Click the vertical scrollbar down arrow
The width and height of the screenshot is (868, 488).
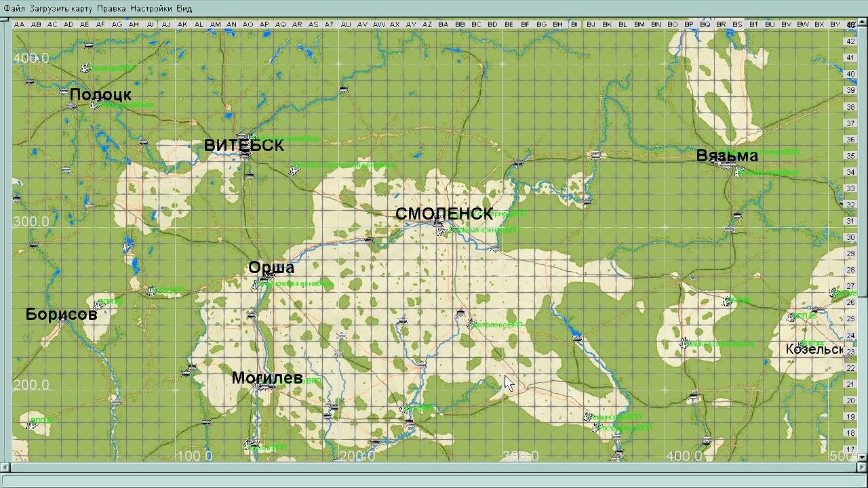coord(863,457)
